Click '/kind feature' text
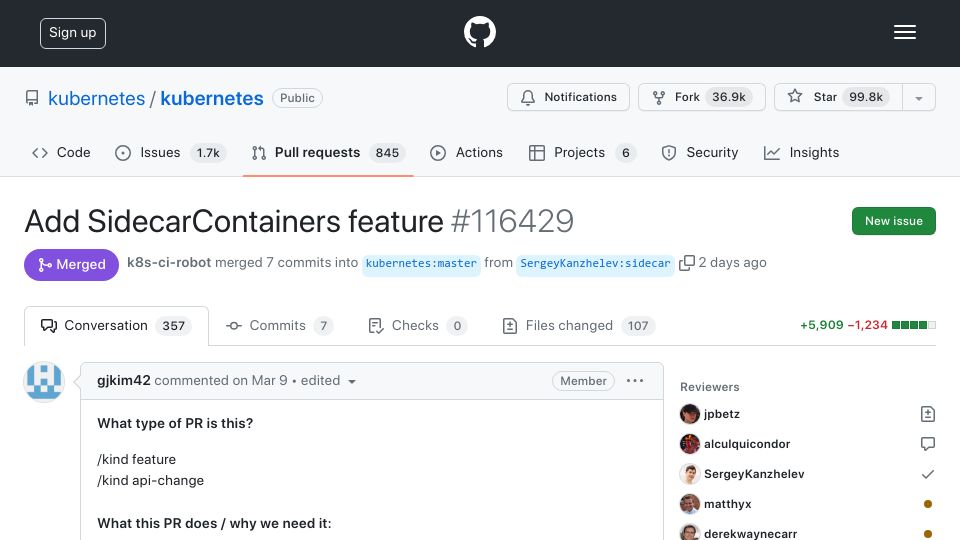This screenshot has width=960, height=540. coord(137,459)
